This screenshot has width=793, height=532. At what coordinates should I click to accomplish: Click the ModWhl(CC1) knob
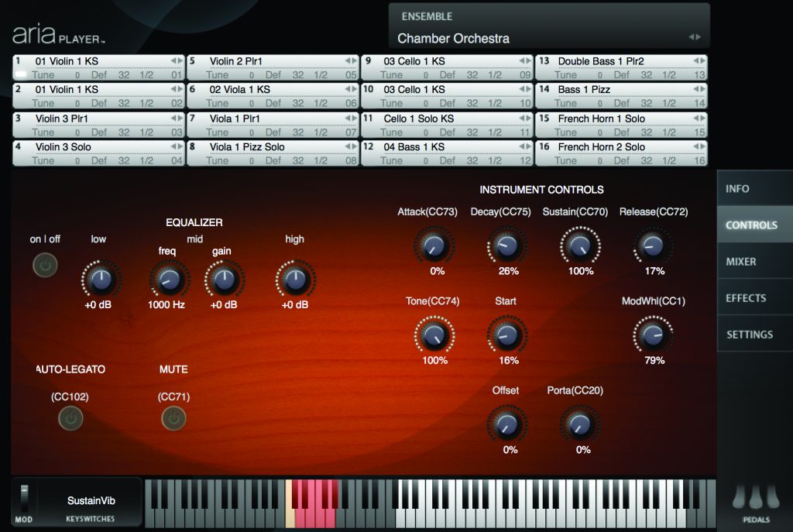652,335
